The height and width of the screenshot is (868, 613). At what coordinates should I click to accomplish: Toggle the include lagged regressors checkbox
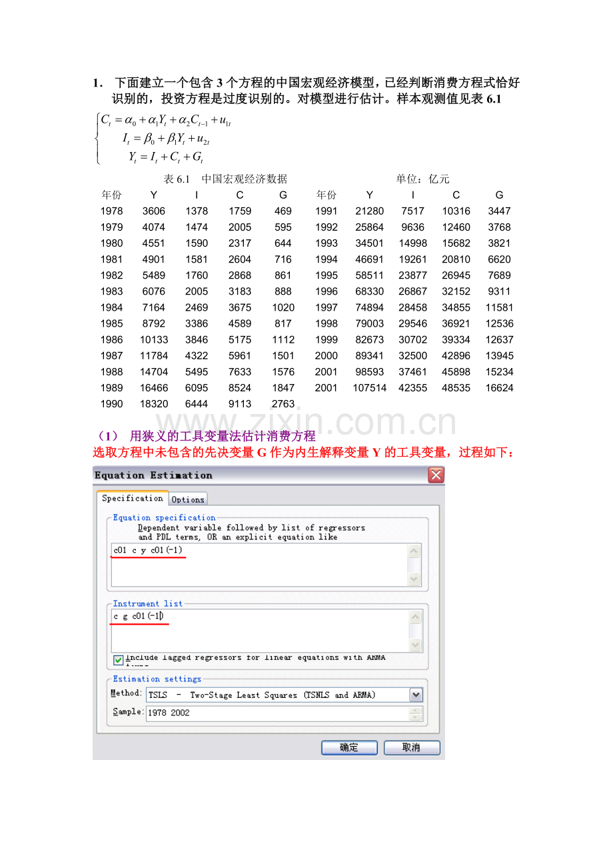coord(118,660)
